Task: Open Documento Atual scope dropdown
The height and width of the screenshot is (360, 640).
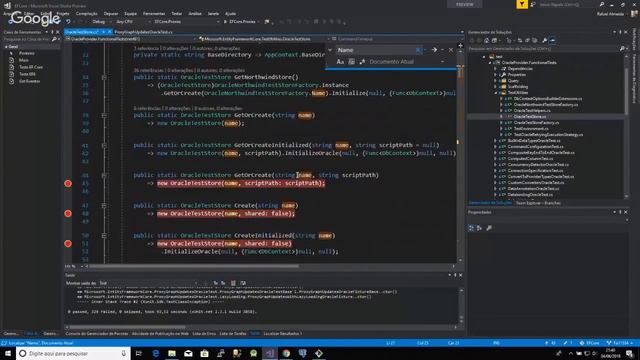Action: point(407,62)
